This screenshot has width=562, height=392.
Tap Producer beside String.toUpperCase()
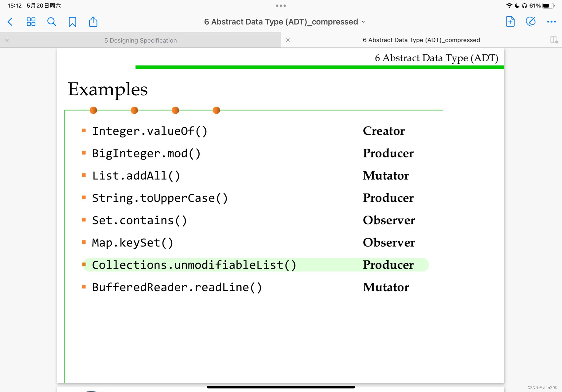point(388,198)
